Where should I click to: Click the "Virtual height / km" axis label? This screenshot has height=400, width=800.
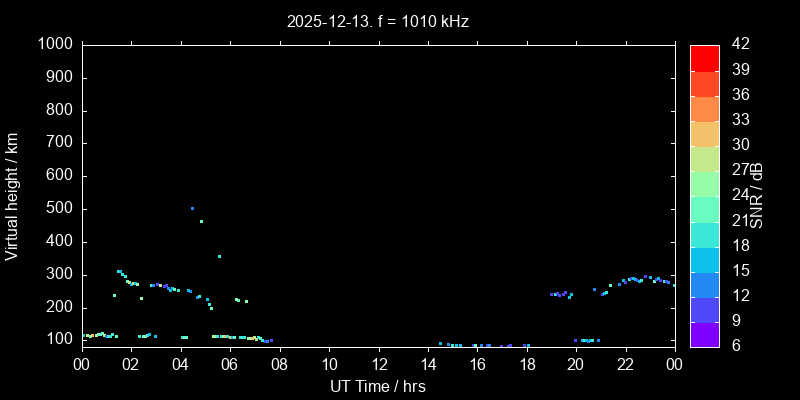tap(12, 195)
